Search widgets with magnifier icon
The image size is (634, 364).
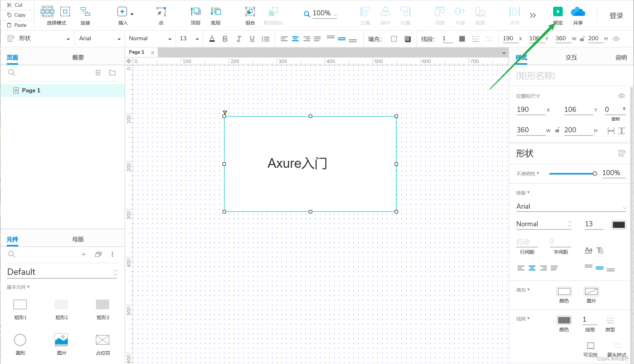[12, 254]
